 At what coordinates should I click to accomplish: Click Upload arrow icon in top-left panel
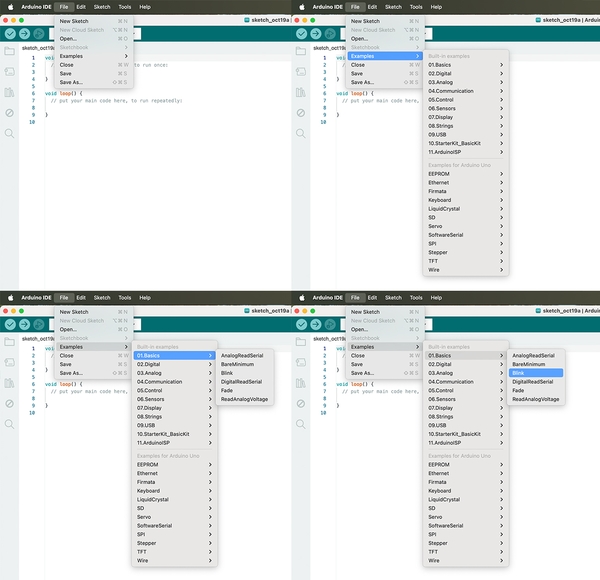click(25, 33)
